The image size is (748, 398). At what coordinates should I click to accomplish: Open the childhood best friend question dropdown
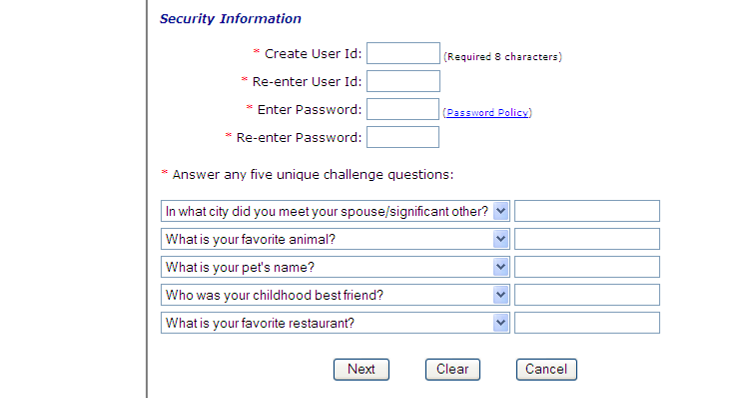500,295
